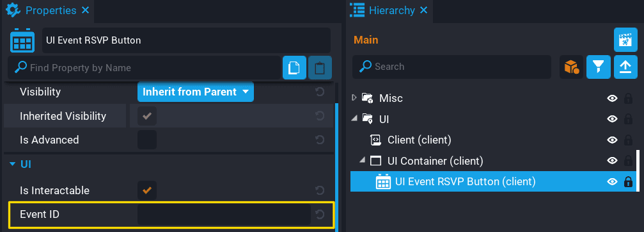The width and height of the screenshot is (644, 232).
Task: Enable the Is Advanced checkbox
Action: (x=147, y=140)
